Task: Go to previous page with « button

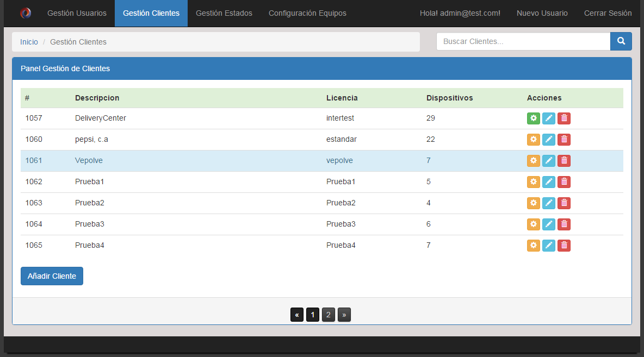Action: click(x=297, y=315)
